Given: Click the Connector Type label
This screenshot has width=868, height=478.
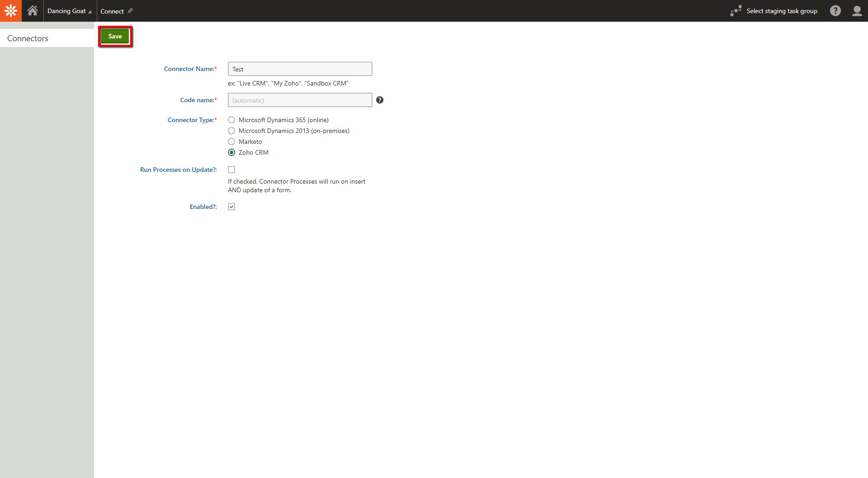Looking at the screenshot, I should [x=192, y=120].
